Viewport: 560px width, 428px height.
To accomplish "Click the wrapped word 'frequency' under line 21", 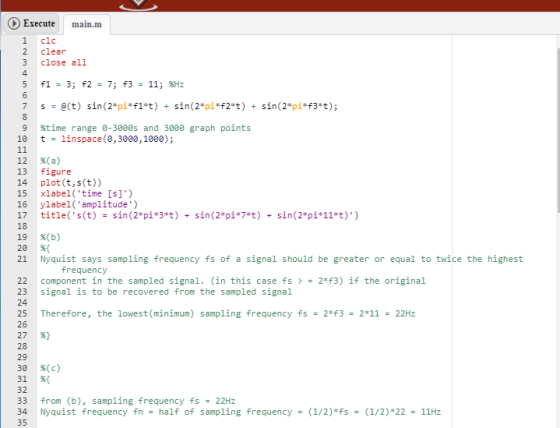I will [x=84, y=270].
